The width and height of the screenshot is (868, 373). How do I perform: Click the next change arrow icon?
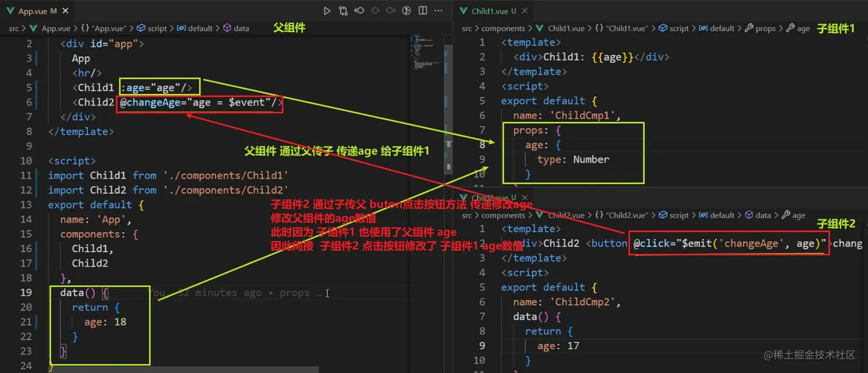[x=391, y=11]
